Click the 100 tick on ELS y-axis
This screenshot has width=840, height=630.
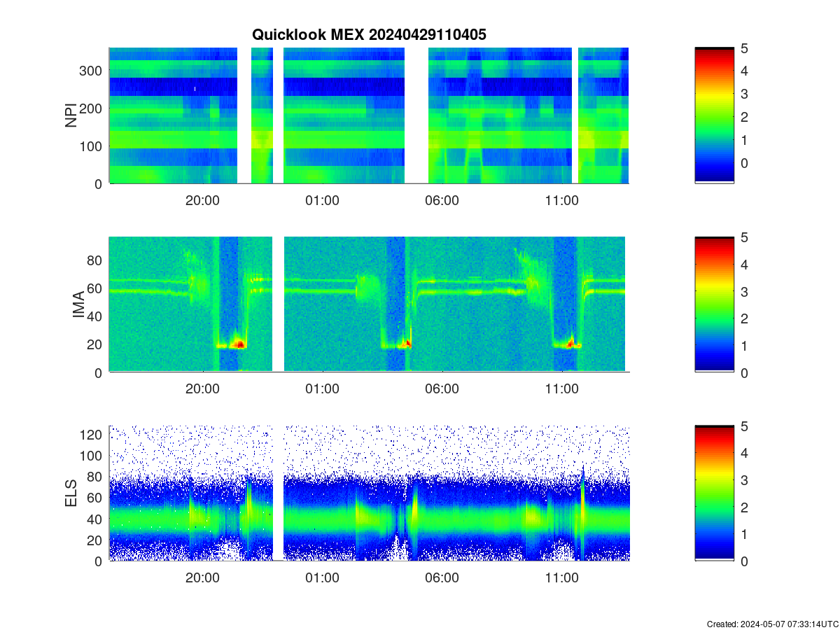[92, 456]
